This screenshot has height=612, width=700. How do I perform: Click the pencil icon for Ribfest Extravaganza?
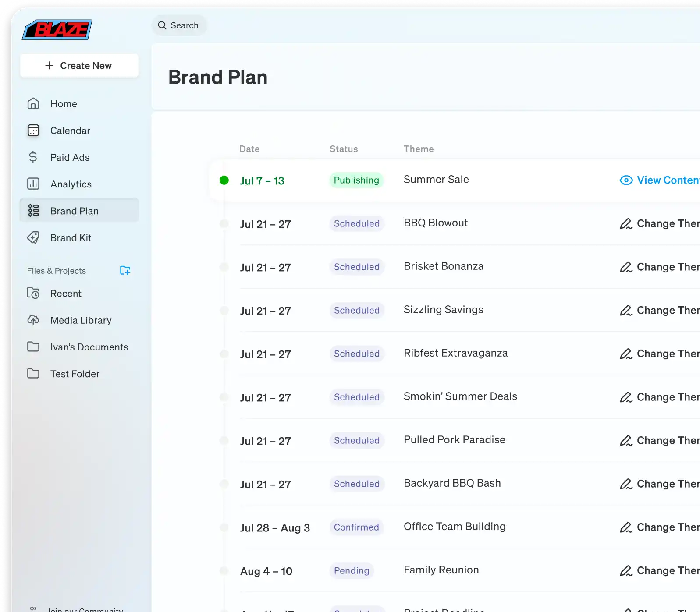click(626, 354)
